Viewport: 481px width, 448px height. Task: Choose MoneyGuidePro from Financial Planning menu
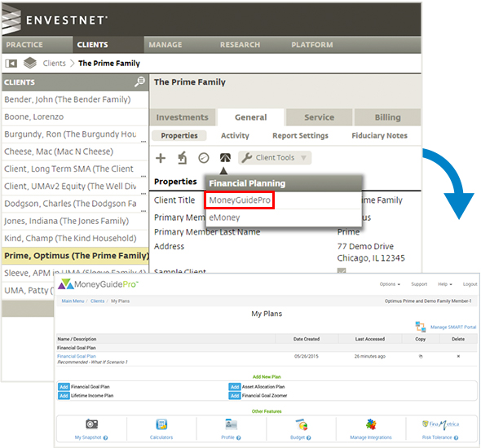(240, 200)
